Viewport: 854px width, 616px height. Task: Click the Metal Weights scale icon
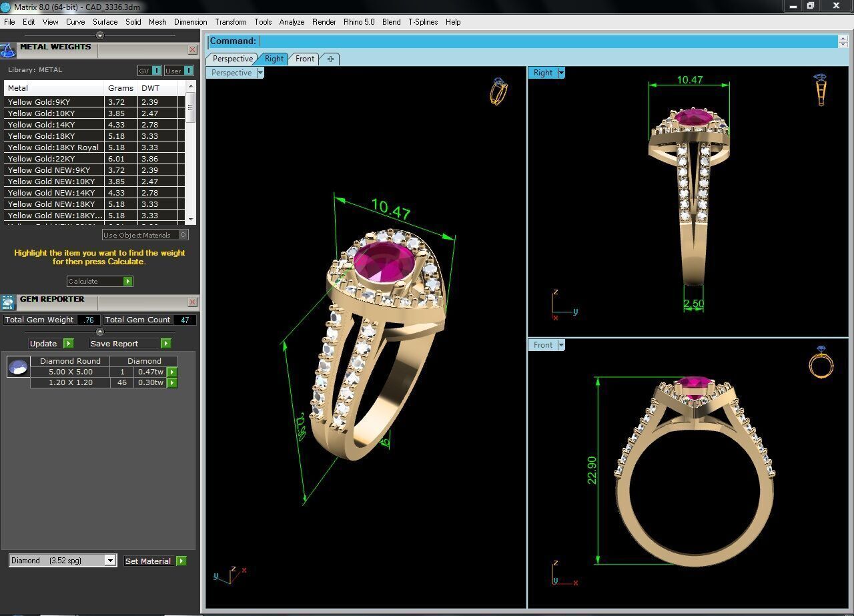[x=7, y=51]
